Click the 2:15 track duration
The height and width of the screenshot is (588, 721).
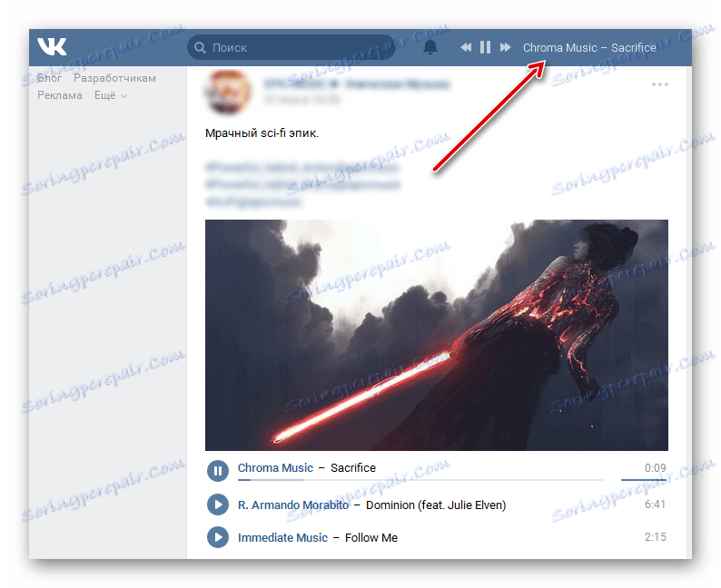(x=656, y=537)
